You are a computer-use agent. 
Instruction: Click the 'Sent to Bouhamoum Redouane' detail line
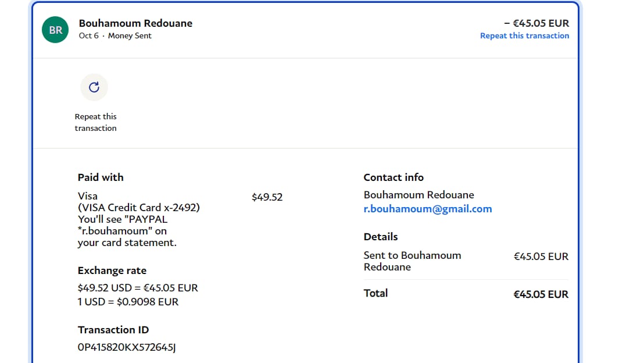point(412,261)
